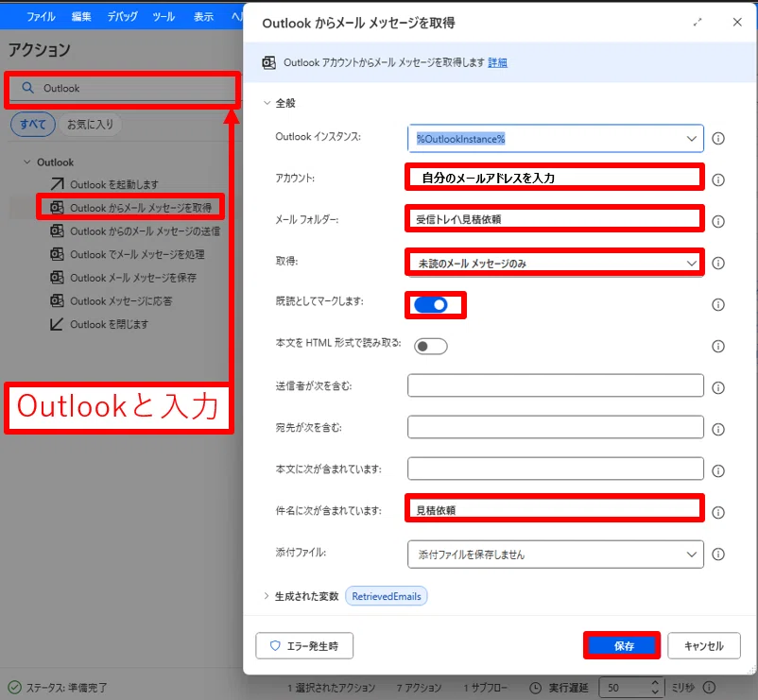758x700 pixels.
Task: Open the Outlook インスタンス dropdown
Action: point(691,139)
